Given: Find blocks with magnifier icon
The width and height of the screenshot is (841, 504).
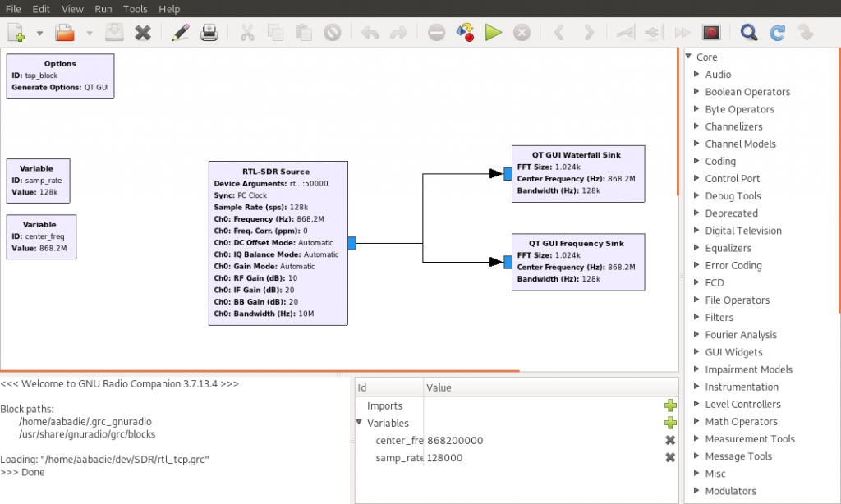Looking at the screenshot, I should coord(749,33).
